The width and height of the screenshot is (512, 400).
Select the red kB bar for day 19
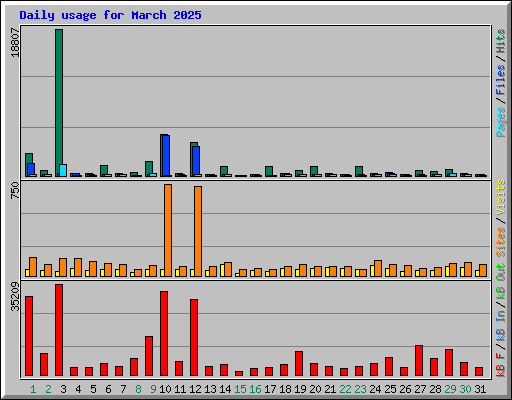click(299, 363)
